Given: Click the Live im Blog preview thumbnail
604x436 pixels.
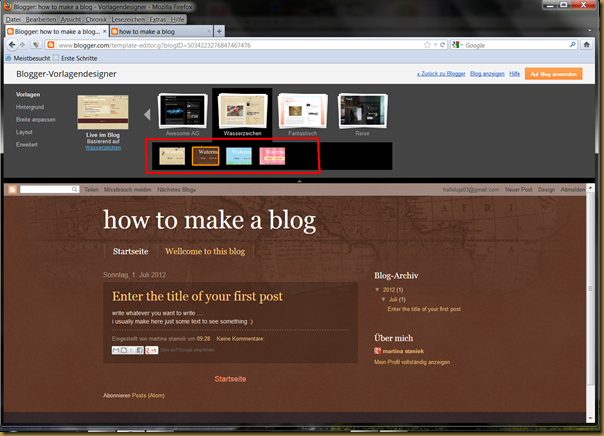Looking at the screenshot, I should click(x=103, y=112).
